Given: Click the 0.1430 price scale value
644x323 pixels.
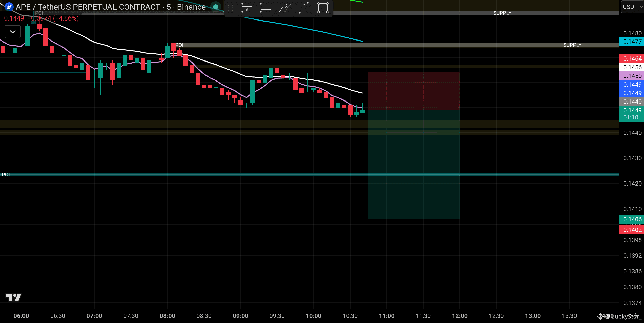Looking at the screenshot, I should click(x=632, y=158).
